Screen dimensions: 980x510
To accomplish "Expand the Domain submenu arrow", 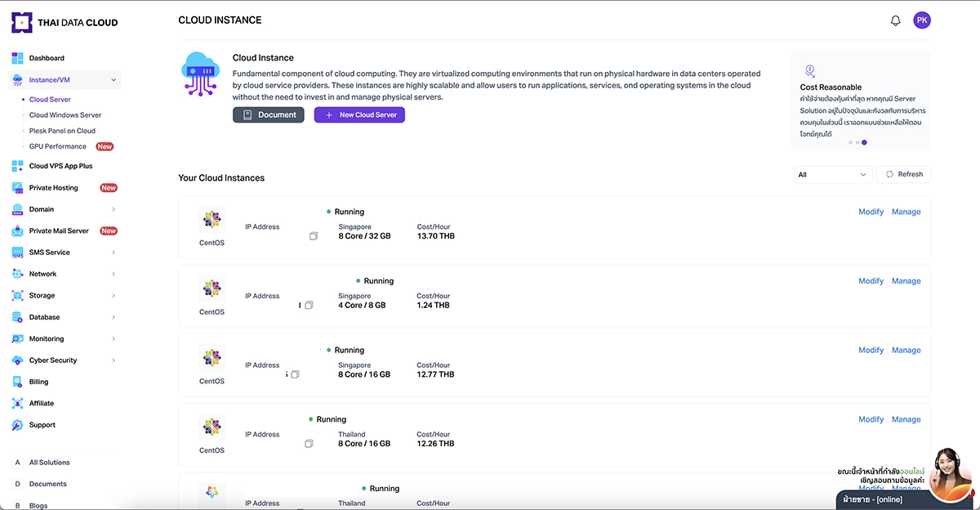I will pos(114,209).
